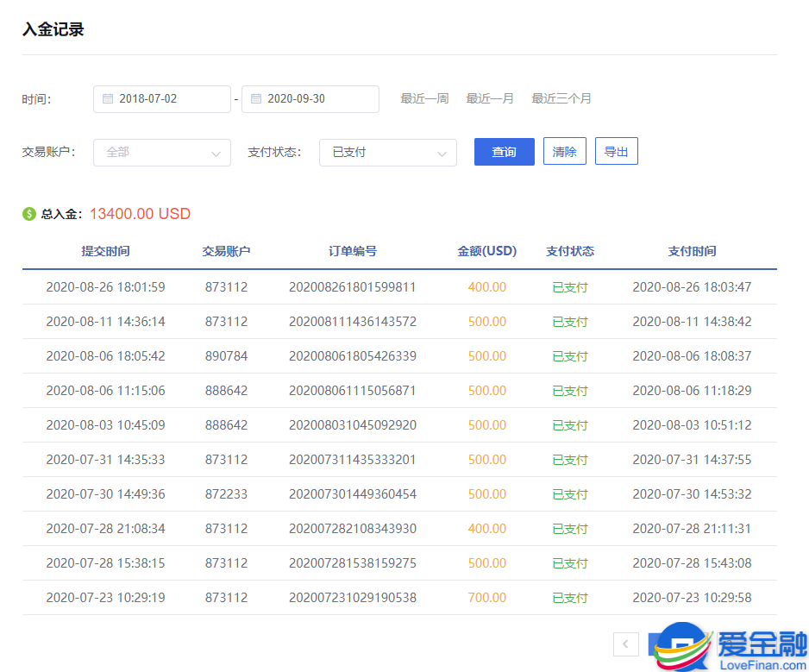Click the 交易账户 column header
The height and width of the screenshot is (672, 809).
227,251
